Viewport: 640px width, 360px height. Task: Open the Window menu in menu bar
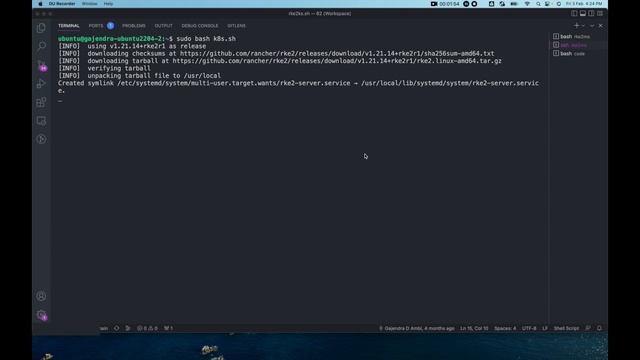coord(89,4)
